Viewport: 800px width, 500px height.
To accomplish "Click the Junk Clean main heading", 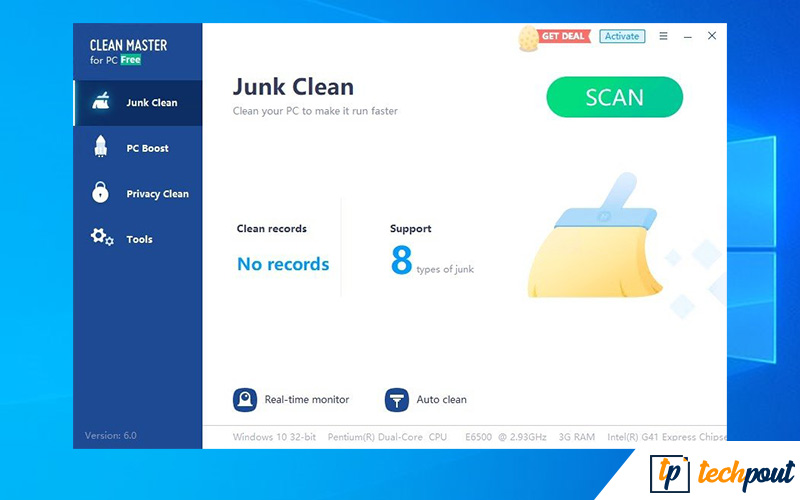I will click(293, 87).
